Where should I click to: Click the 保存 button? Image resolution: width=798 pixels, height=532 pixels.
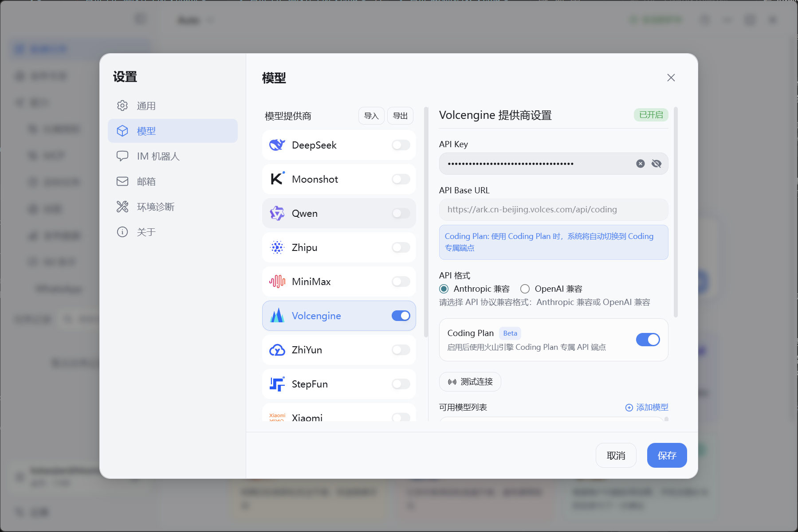click(x=667, y=455)
